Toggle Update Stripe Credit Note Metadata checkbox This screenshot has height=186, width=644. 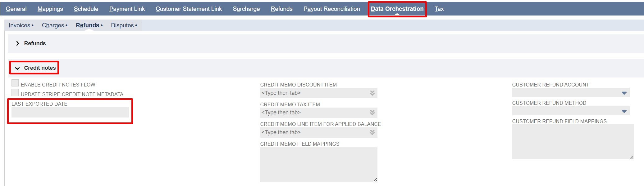click(x=15, y=93)
